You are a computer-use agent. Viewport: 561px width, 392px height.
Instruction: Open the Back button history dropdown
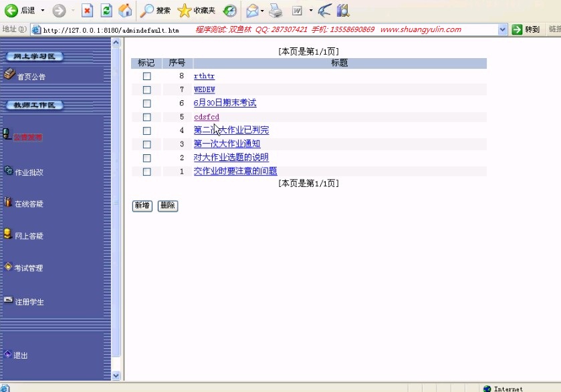pos(43,11)
